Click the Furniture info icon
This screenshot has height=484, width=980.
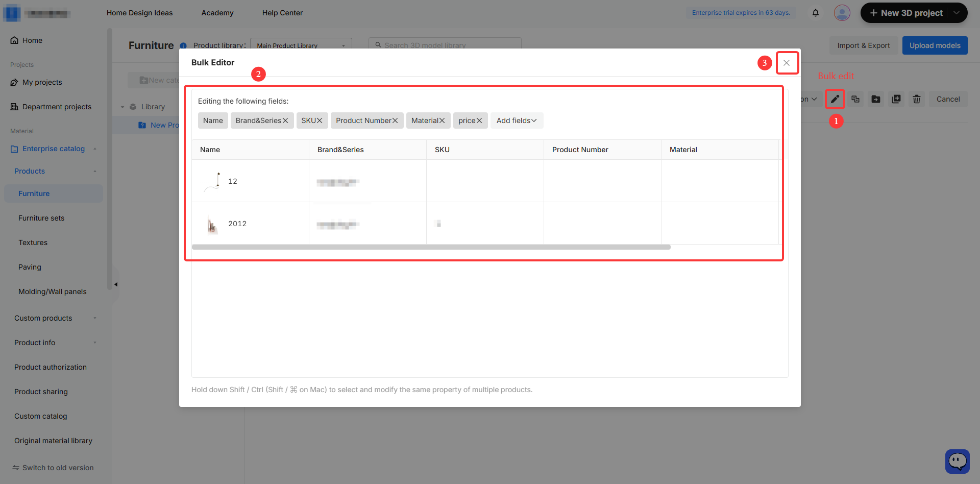183,45
